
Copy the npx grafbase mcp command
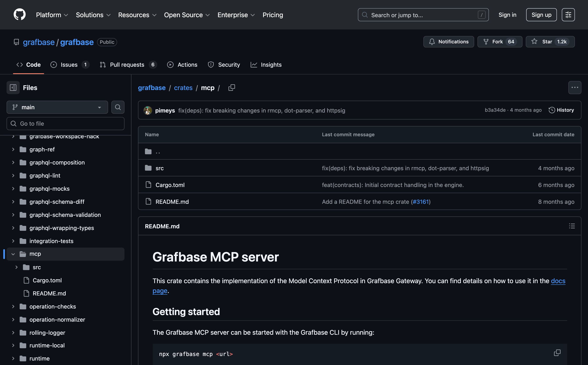557,353
